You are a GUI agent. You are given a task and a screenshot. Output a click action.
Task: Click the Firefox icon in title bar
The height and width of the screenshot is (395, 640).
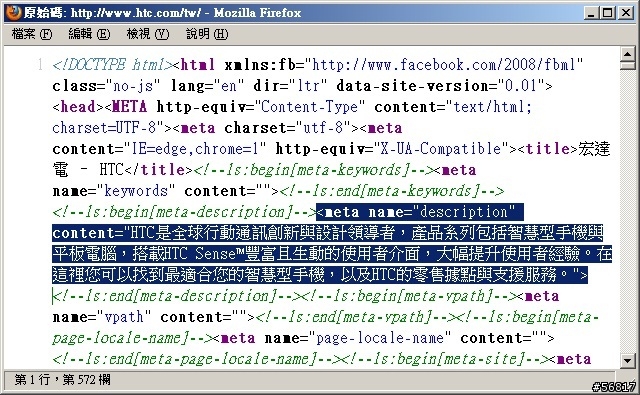[x=13, y=12]
